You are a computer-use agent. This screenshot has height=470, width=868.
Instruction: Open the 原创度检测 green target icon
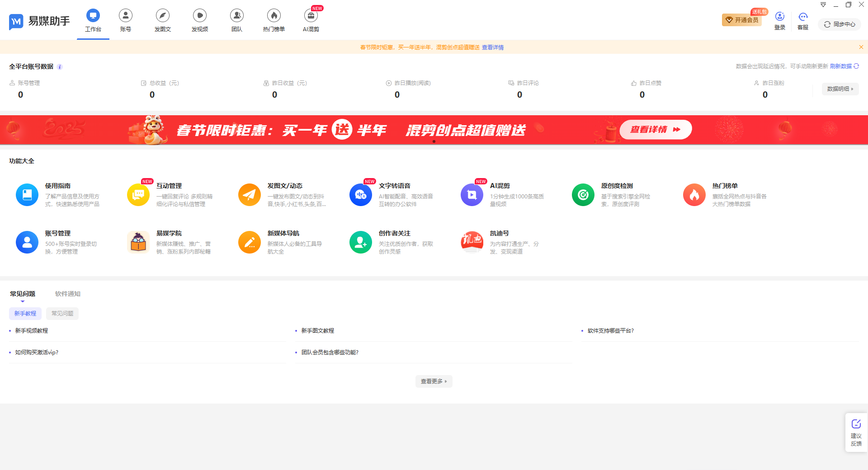(x=583, y=195)
